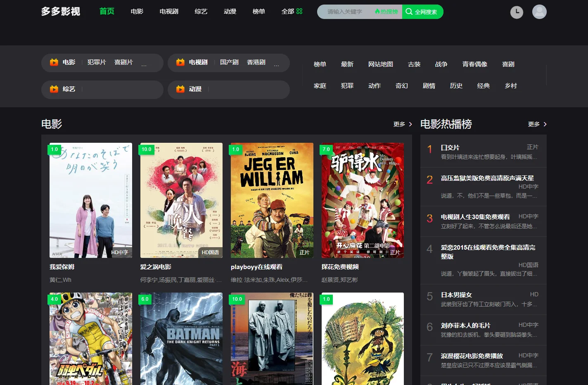This screenshot has width=588, height=385.
Task: Click the TV icon in 电视剧 category pill
Action: [x=180, y=62]
